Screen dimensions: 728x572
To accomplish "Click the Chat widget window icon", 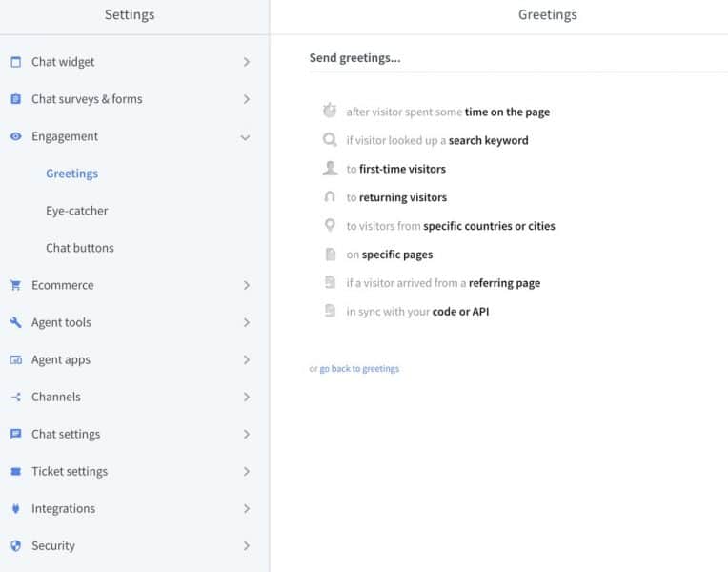I will coord(15,62).
